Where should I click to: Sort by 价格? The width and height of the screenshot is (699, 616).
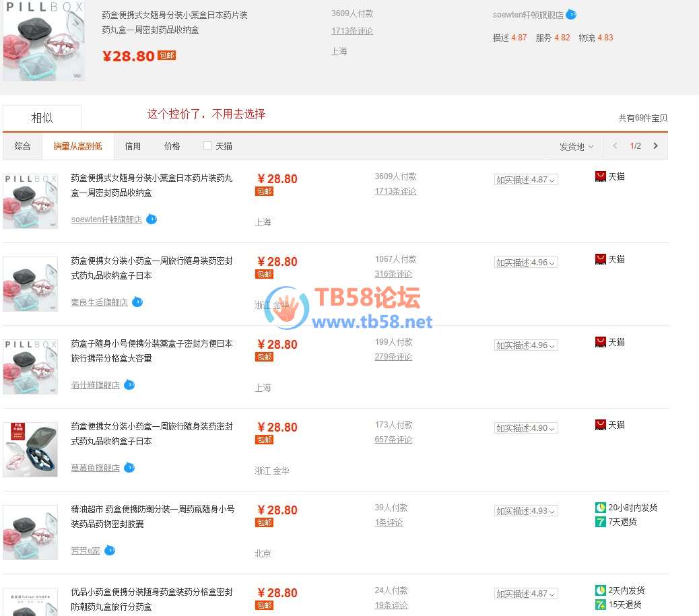(x=172, y=146)
